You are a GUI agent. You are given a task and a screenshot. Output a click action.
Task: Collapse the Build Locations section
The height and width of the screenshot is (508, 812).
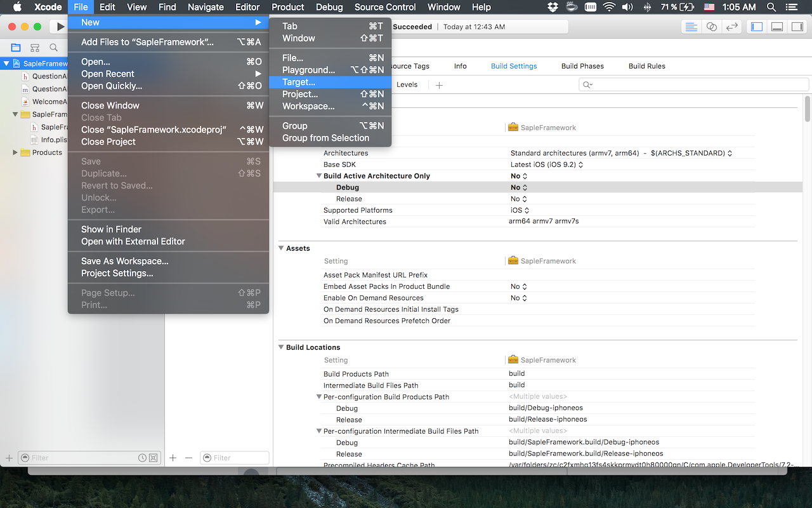point(281,347)
